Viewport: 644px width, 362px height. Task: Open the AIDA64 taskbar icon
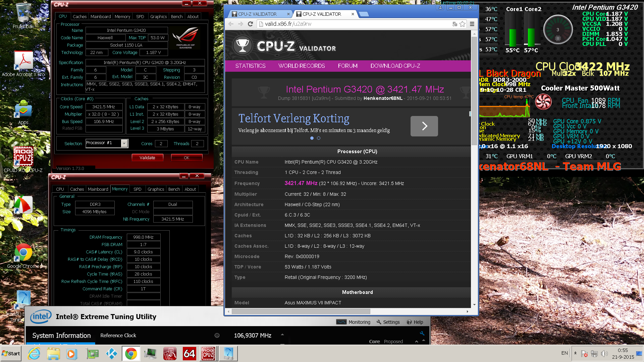pyautogui.click(x=189, y=354)
